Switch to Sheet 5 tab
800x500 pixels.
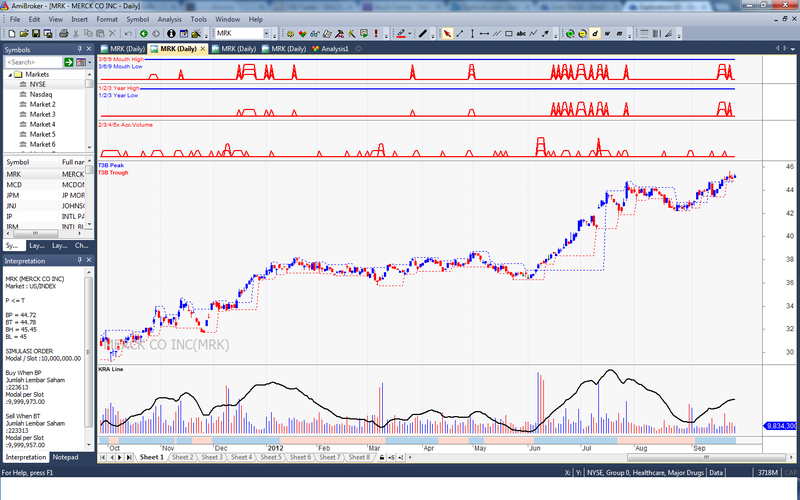[270, 457]
